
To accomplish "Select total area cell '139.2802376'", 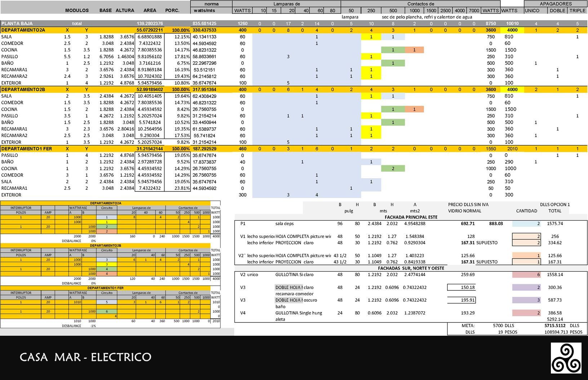I will (150, 23).
